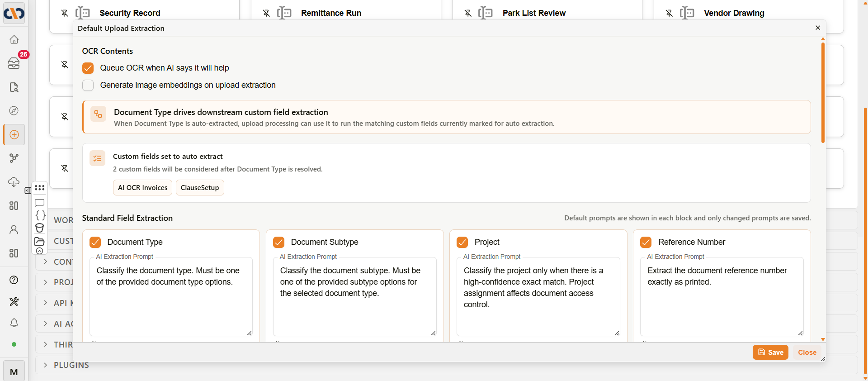
Task: Expand the CON section chevron
Action: tap(45, 262)
